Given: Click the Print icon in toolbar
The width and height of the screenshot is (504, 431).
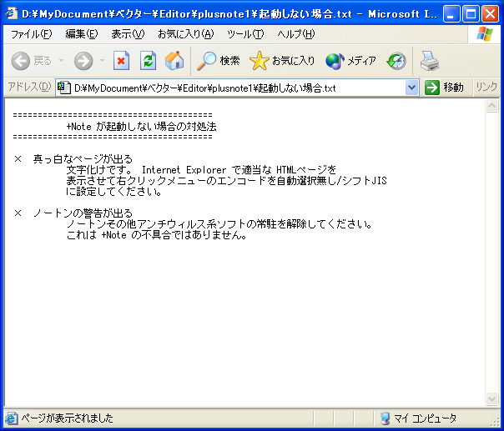Looking at the screenshot, I should click(x=430, y=61).
